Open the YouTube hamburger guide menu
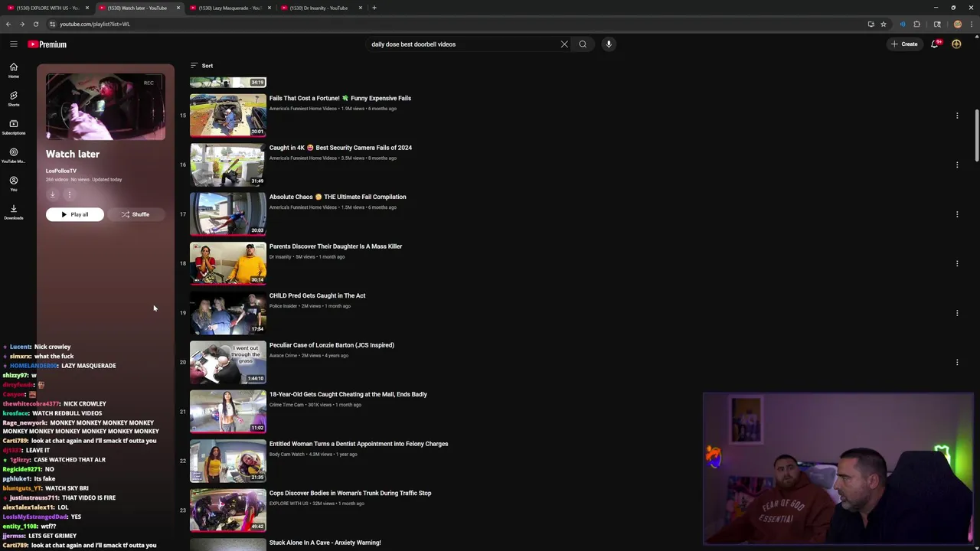 14,44
